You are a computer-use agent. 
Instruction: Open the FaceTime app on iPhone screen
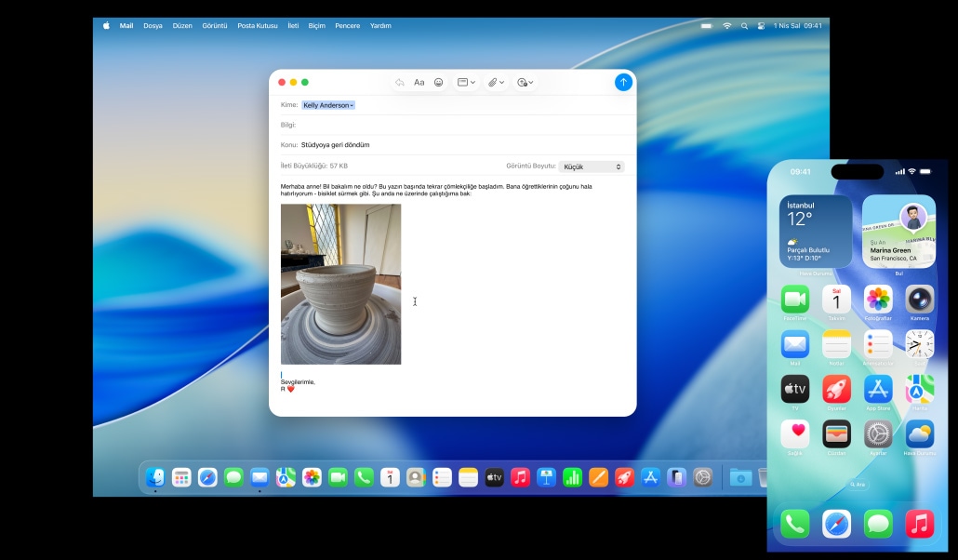tap(794, 300)
